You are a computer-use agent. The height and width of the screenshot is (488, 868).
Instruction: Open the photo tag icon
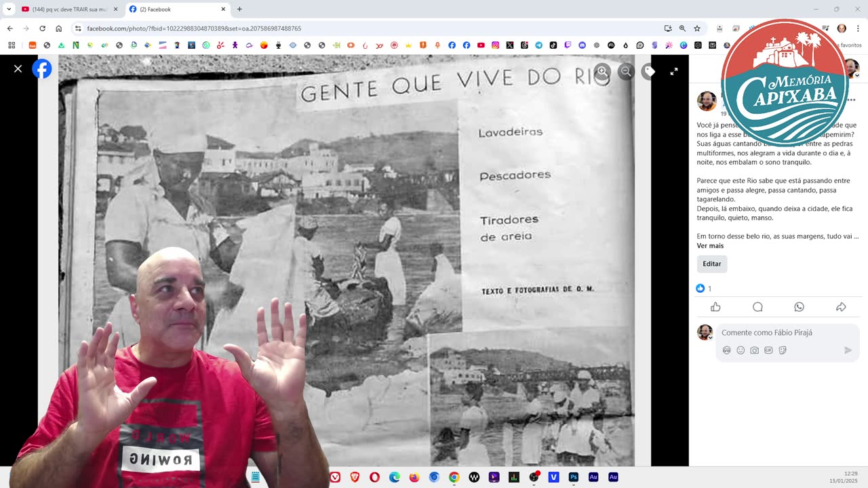[x=650, y=71]
